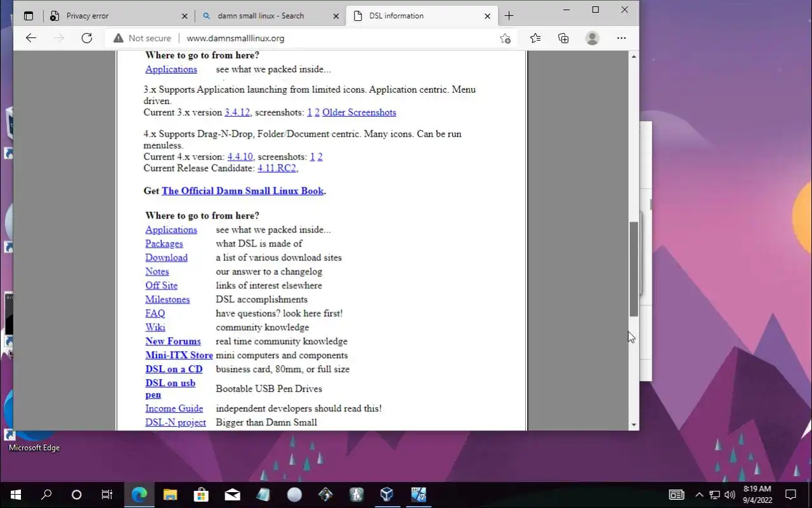The width and height of the screenshot is (812, 508).
Task: Open the Older Screenshots link
Action: click(359, 112)
